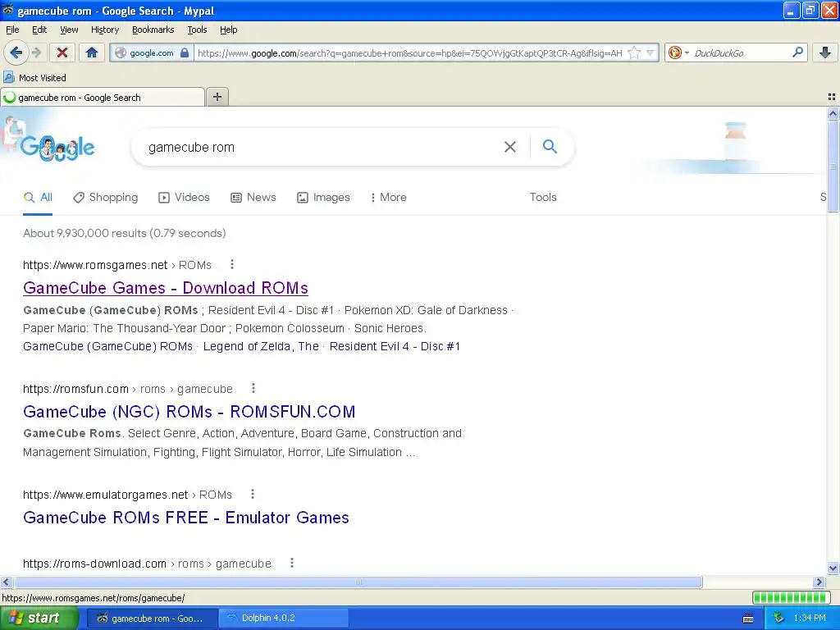Image resolution: width=840 pixels, height=630 pixels.
Task: Click the https://roms-download.com breadcrumb URL
Action: click(x=95, y=564)
